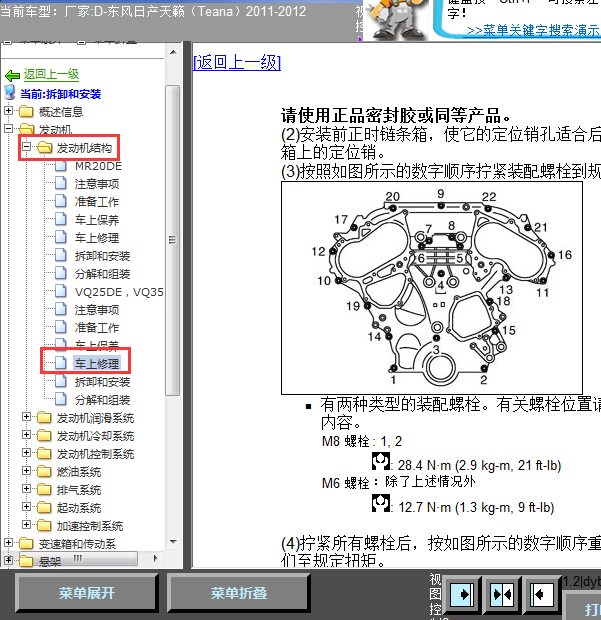Click the tree panel scroll-down arrow

click(x=173, y=541)
